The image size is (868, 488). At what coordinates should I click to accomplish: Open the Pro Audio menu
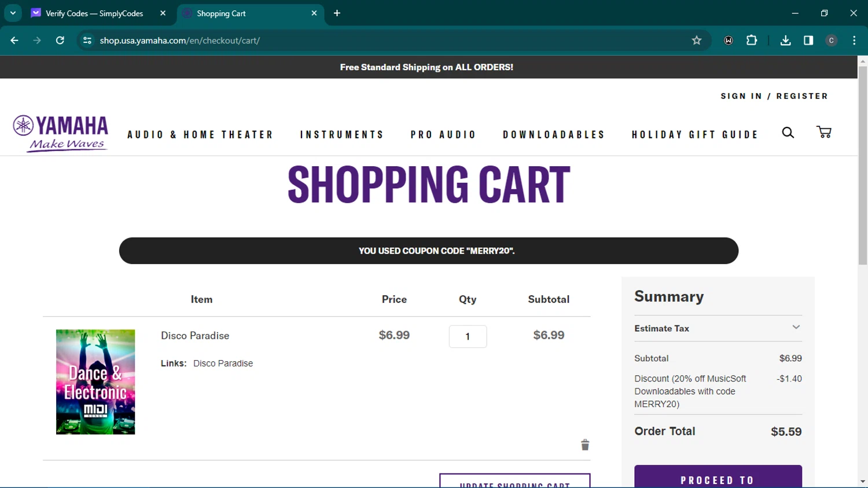tap(444, 135)
